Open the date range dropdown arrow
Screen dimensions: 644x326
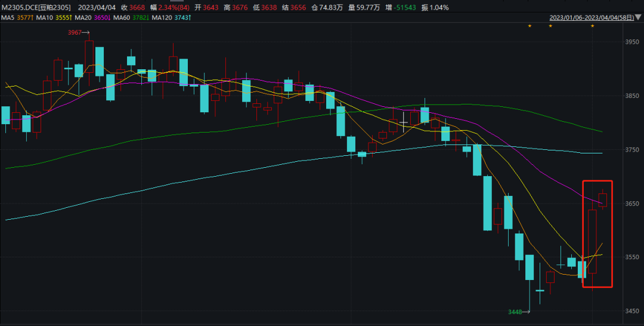(637, 18)
